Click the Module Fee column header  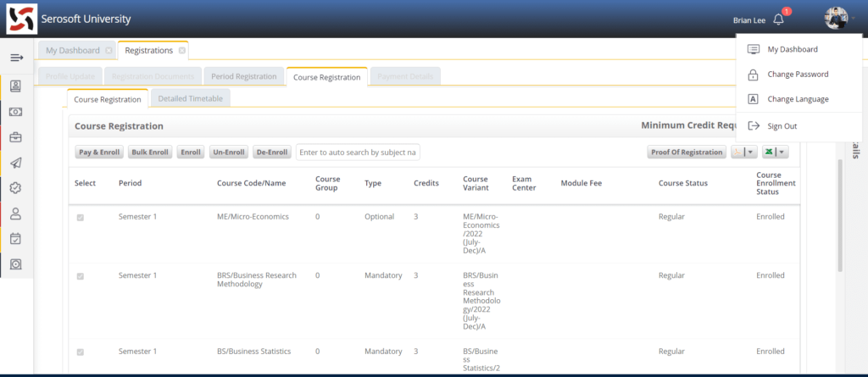[x=581, y=183]
